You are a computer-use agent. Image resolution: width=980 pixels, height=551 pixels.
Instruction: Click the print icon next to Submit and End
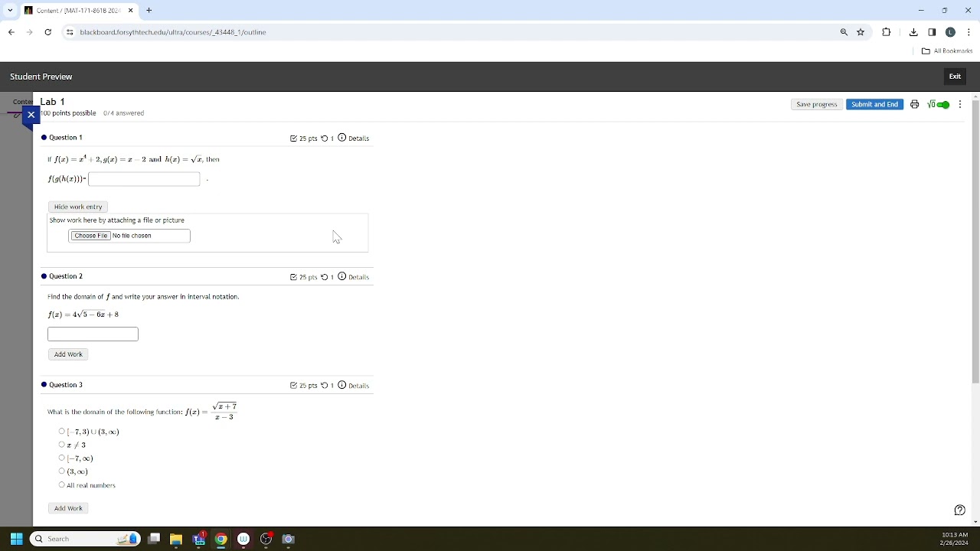tap(914, 104)
